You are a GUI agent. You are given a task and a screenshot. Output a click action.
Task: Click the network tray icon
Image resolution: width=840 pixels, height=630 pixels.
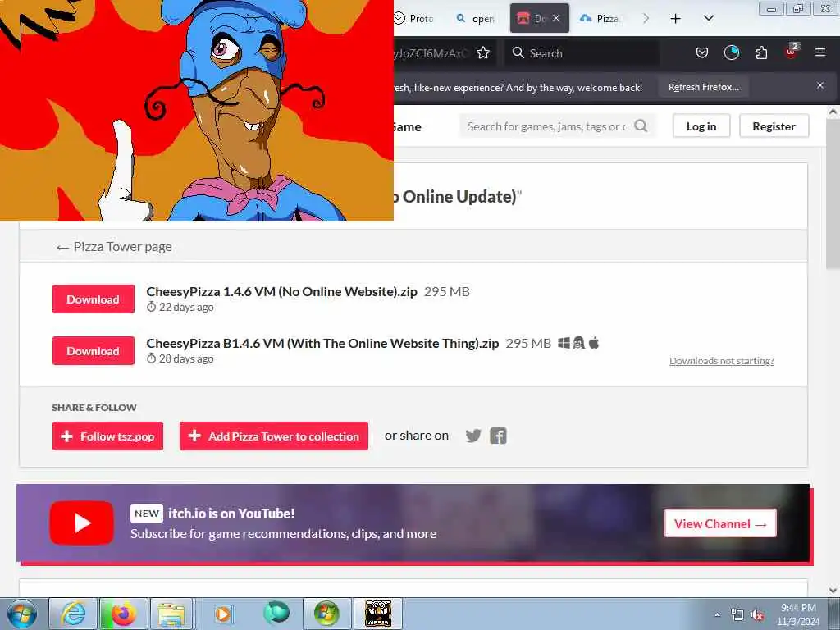coord(737,615)
